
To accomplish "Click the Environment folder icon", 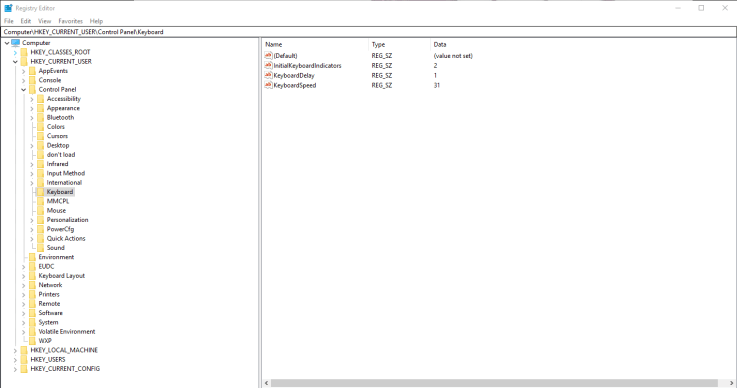I will tap(32, 257).
